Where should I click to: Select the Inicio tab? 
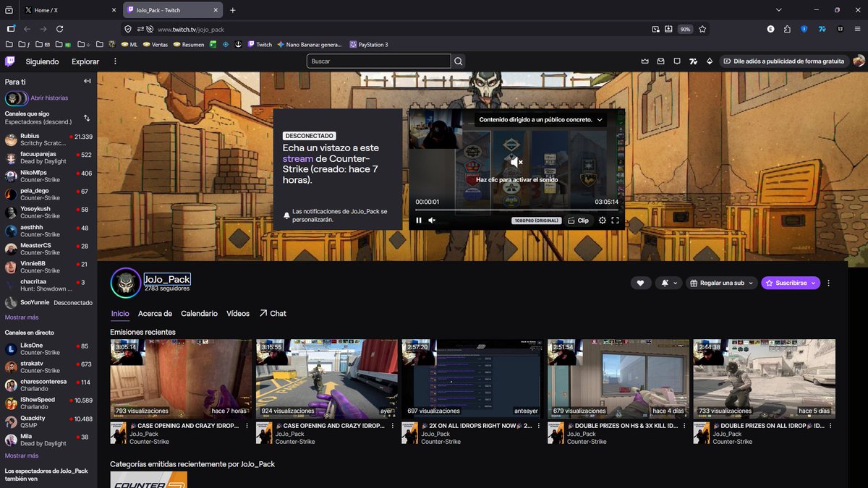(x=120, y=314)
